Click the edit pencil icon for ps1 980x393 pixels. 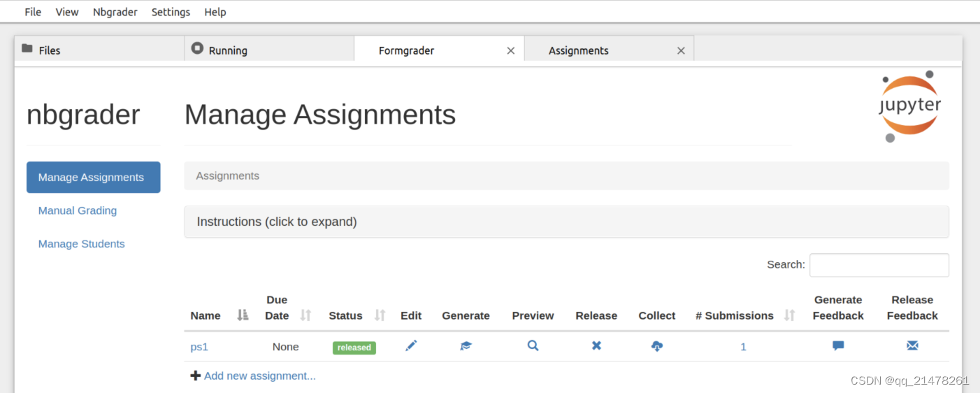pos(411,345)
